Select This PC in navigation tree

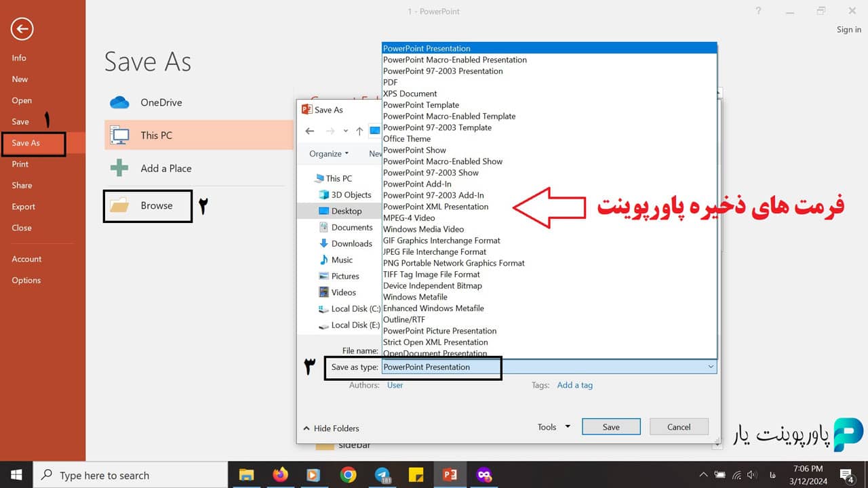click(333, 178)
